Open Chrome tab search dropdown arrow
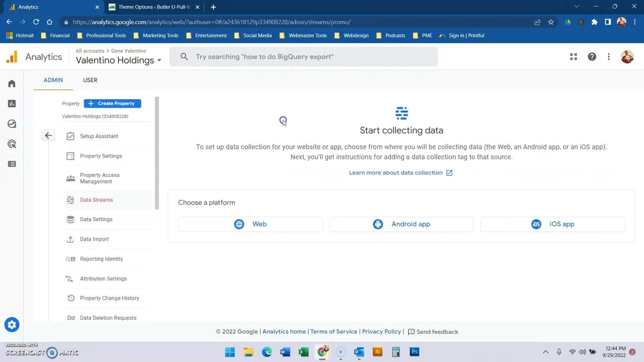Image resolution: width=644 pixels, height=362 pixels. click(577, 7)
